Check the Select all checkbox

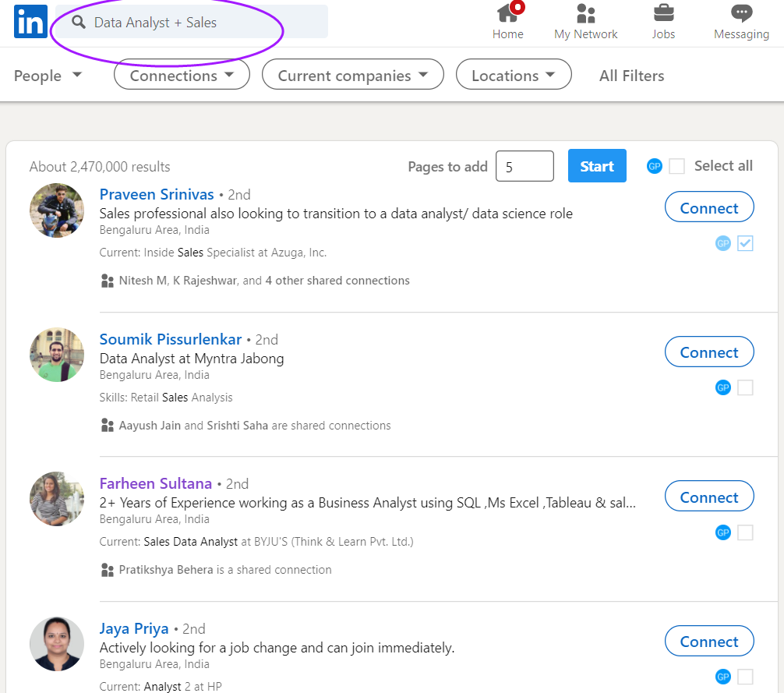(x=676, y=166)
